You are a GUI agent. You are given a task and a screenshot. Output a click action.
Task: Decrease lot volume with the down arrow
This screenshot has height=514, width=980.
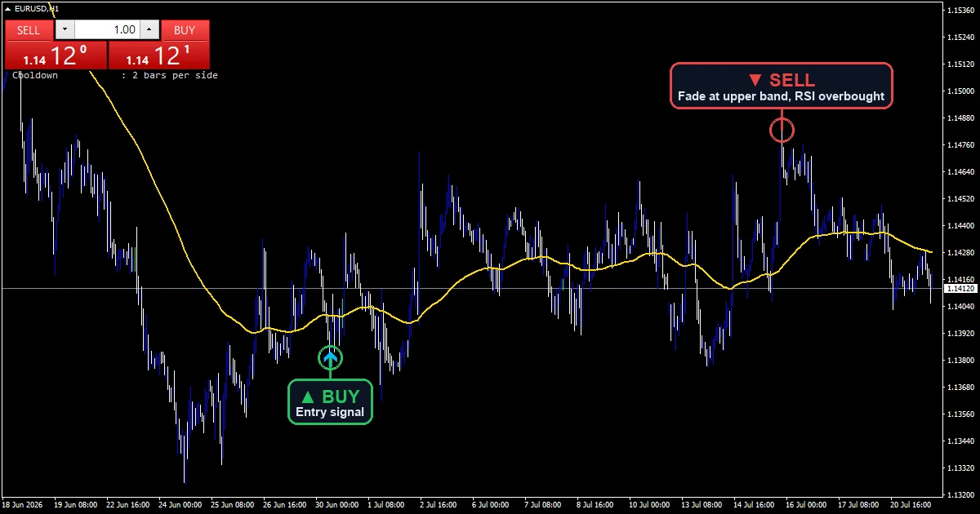point(65,30)
